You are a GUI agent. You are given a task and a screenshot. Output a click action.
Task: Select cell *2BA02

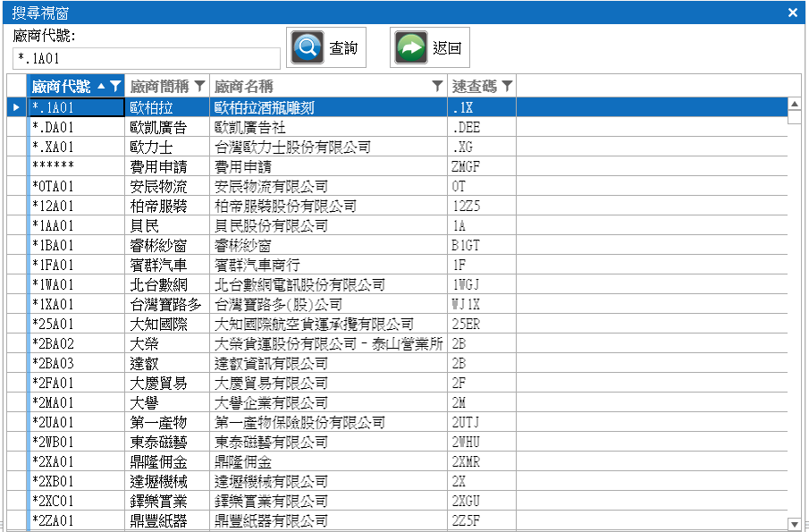76,343
